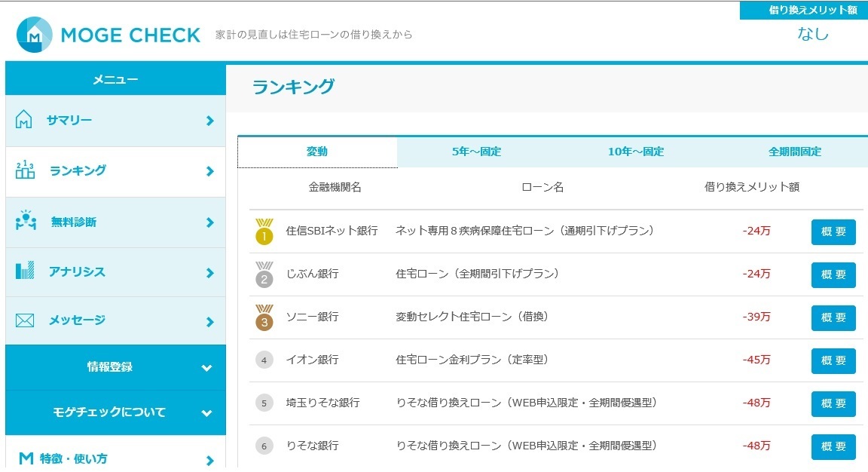Click bank name イオン銀行

[x=312, y=360]
